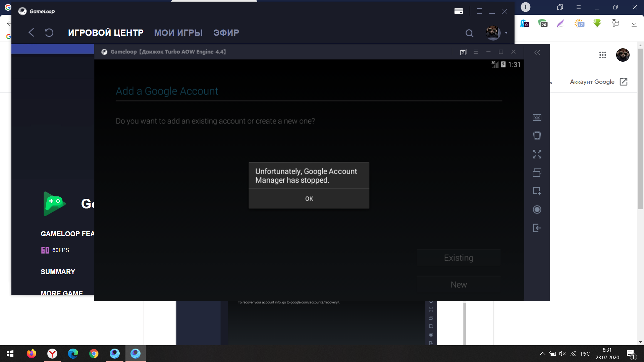Image resolution: width=644 pixels, height=362 pixels.
Task: Click the emulator settings hamburger menu
Action: click(476, 52)
